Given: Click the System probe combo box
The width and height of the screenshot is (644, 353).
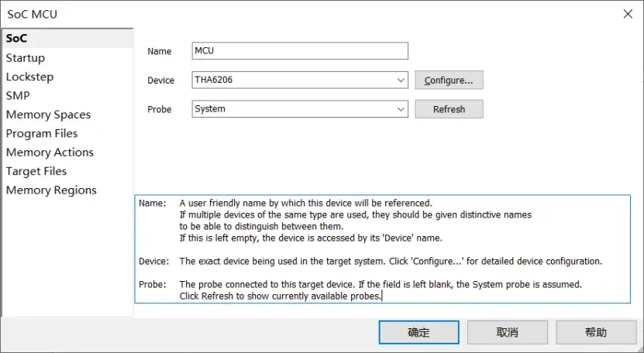Looking at the screenshot, I should (x=300, y=109).
